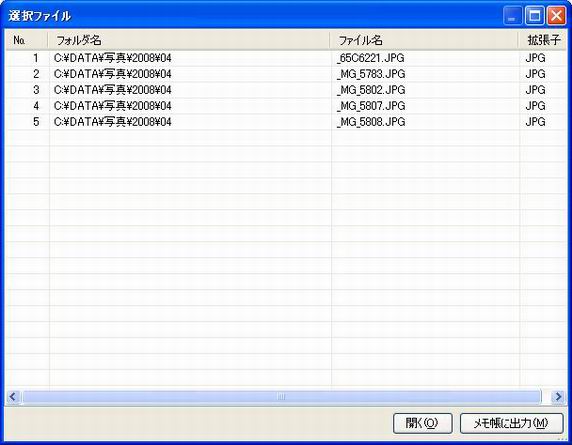This screenshot has width=572, height=445.
Task: Sort by the 拡張子 column header
Action: [x=543, y=40]
